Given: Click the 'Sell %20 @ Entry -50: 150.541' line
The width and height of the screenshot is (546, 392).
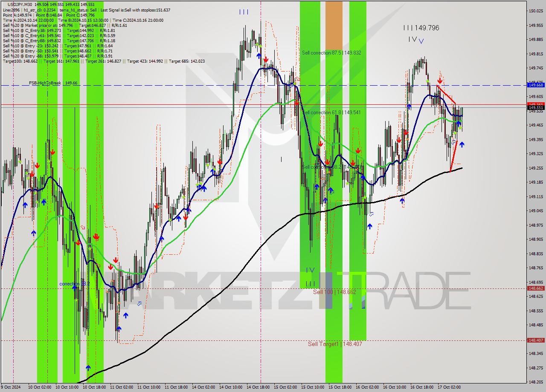Looking at the screenshot, I should coord(58,51).
